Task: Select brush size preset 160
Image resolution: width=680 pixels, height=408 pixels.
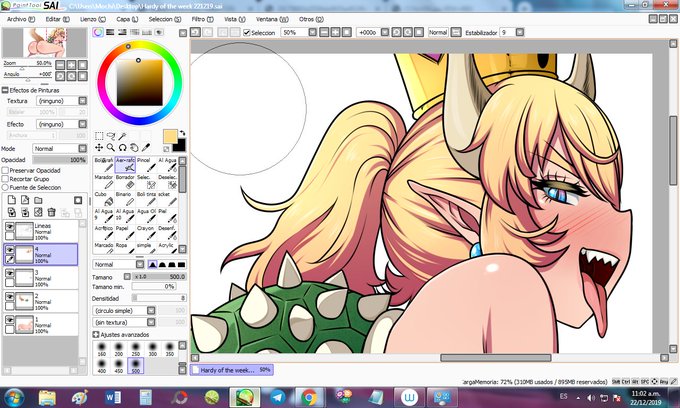Action: point(101,349)
